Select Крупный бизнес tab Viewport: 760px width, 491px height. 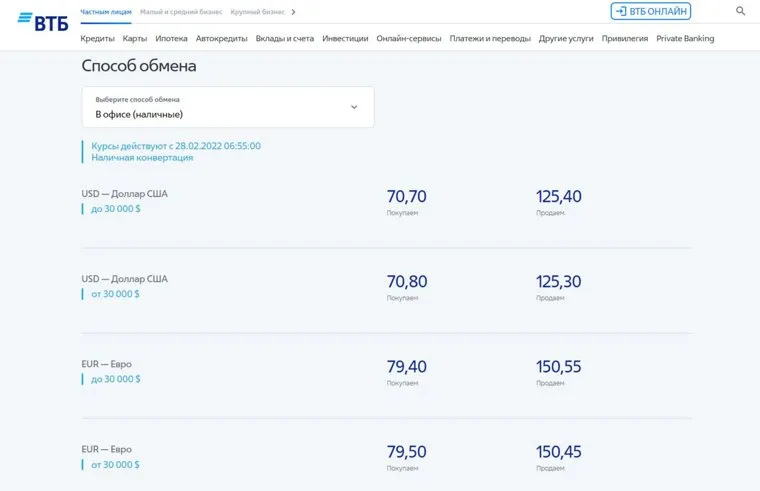257,12
